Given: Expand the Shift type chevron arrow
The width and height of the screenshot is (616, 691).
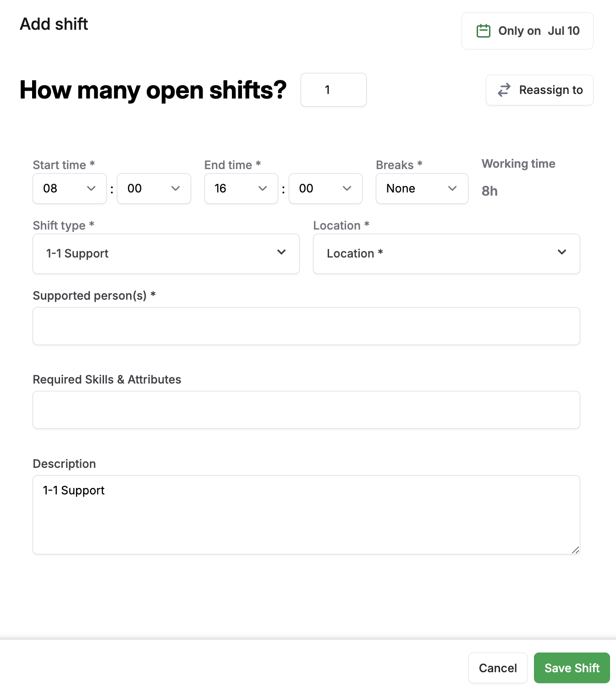Looking at the screenshot, I should 281,252.
